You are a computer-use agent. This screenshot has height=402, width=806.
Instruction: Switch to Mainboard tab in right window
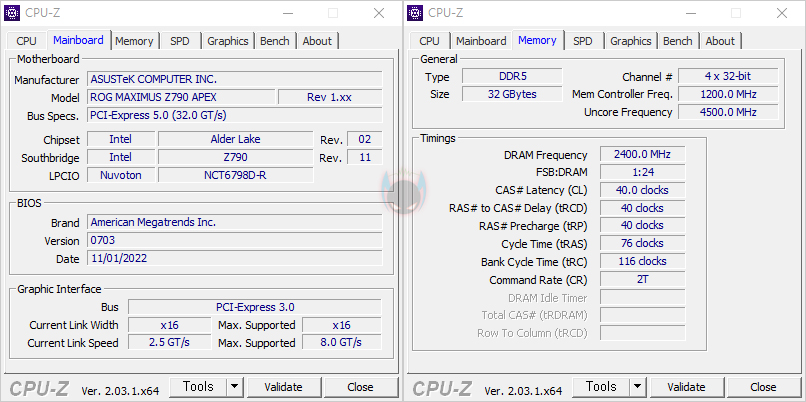point(481,41)
